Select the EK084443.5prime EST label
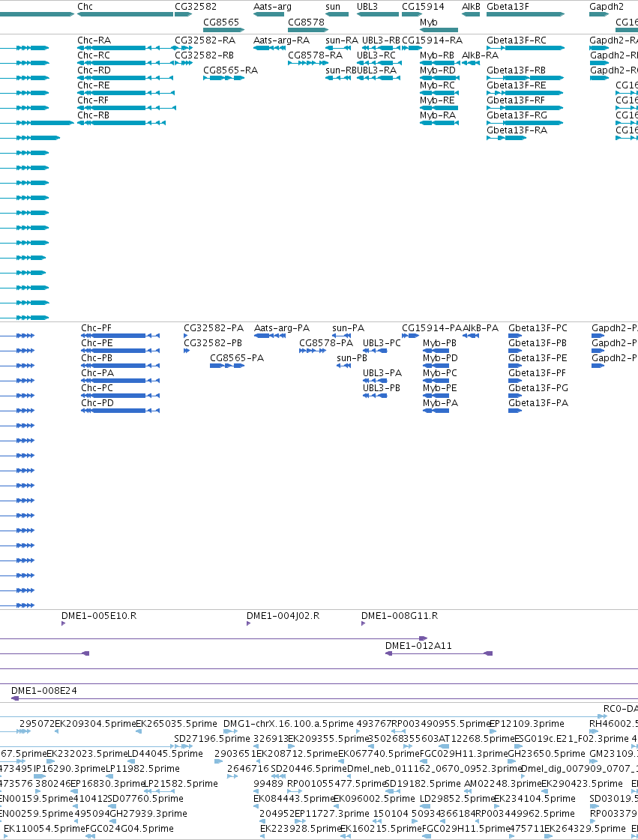This screenshot has height=840, width=638. coord(294,799)
